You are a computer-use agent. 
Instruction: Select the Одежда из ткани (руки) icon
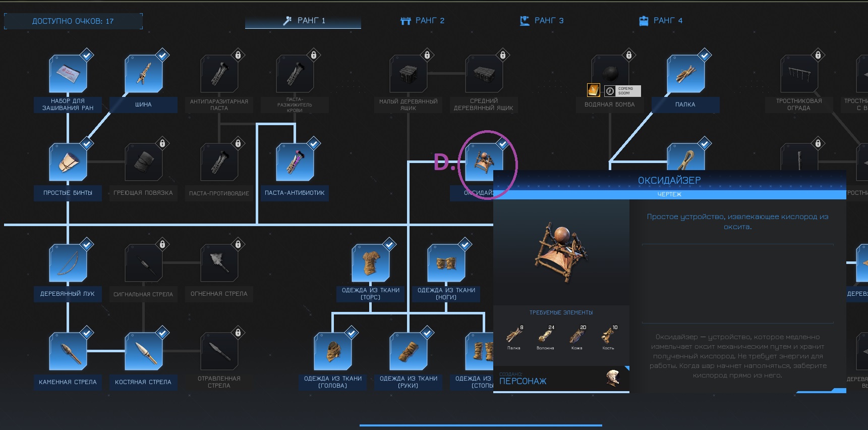coord(409,351)
